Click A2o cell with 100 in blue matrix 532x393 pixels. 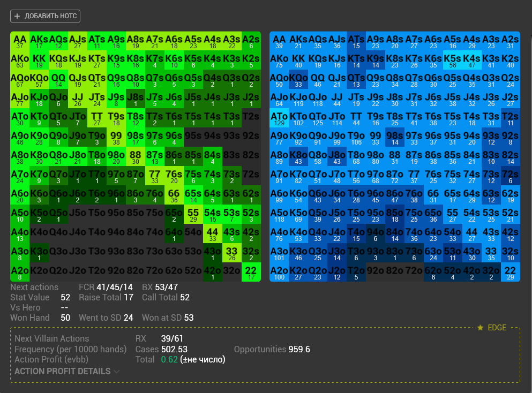(x=279, y=272)
